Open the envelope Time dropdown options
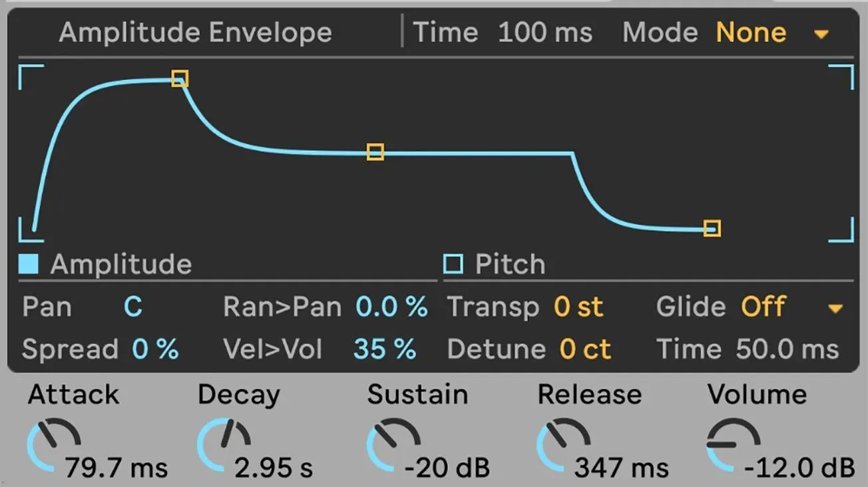This screenshot has width=868, height=487. click(x=545, y=32)
